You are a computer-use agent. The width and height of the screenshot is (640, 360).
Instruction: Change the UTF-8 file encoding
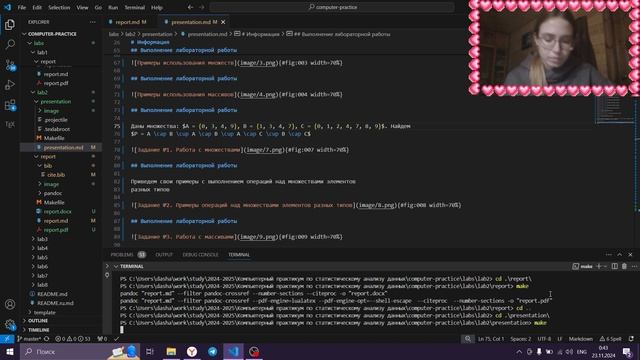[x=544, y=339]
